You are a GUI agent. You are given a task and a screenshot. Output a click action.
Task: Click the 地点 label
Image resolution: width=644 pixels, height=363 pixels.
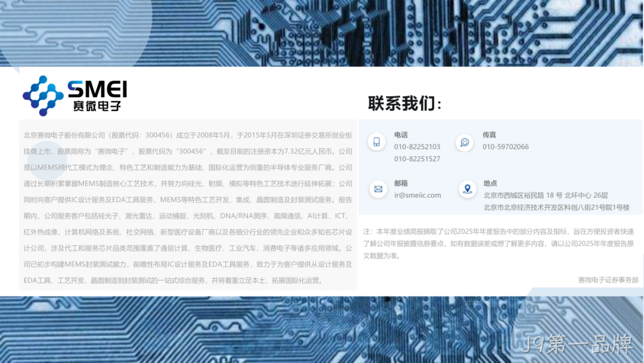(x=490, y=183)
